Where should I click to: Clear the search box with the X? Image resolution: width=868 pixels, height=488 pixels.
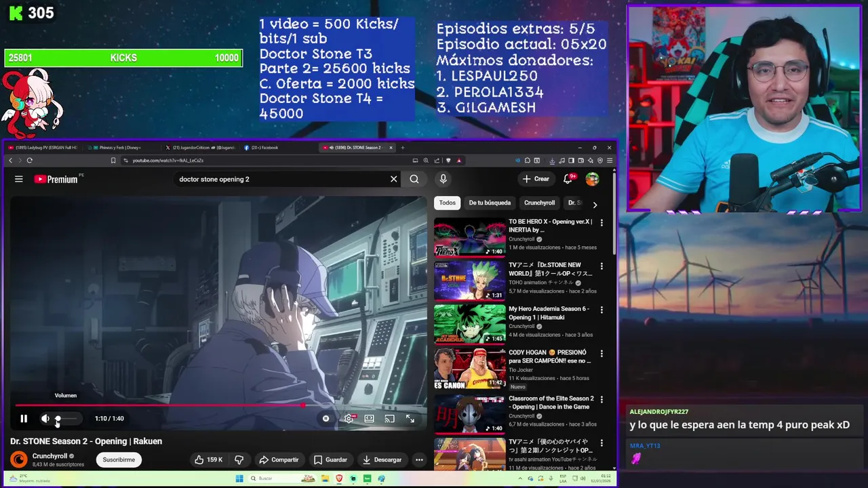pos(393,179)
